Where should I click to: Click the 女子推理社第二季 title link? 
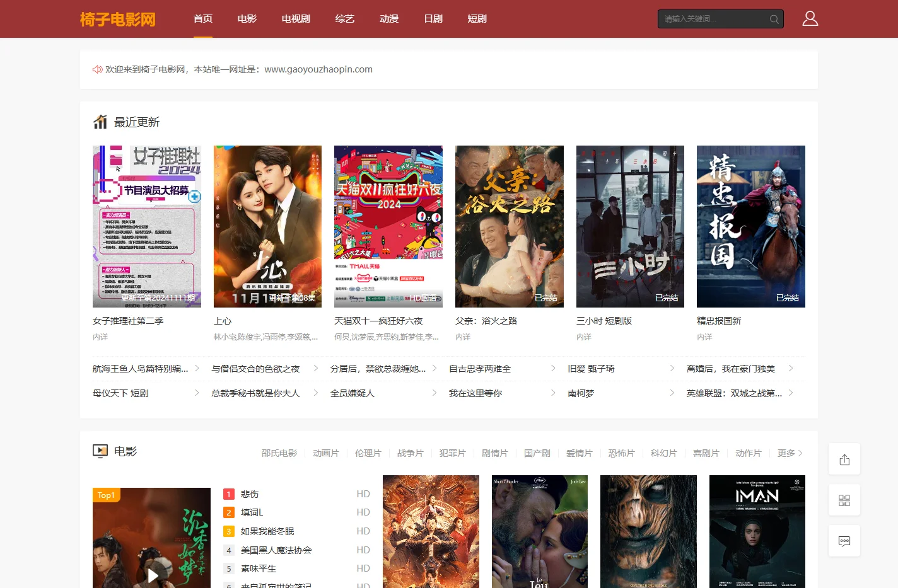point(128,321)
